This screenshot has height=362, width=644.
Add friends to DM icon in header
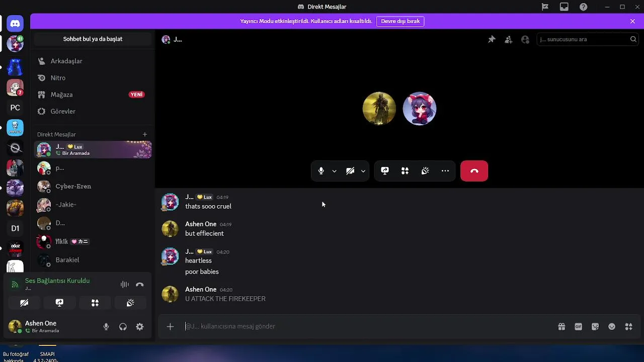(x=508, y=39)
